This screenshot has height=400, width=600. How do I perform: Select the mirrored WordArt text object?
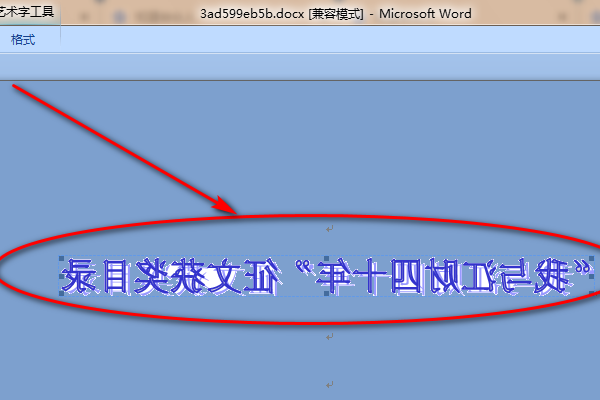(327, 276)
